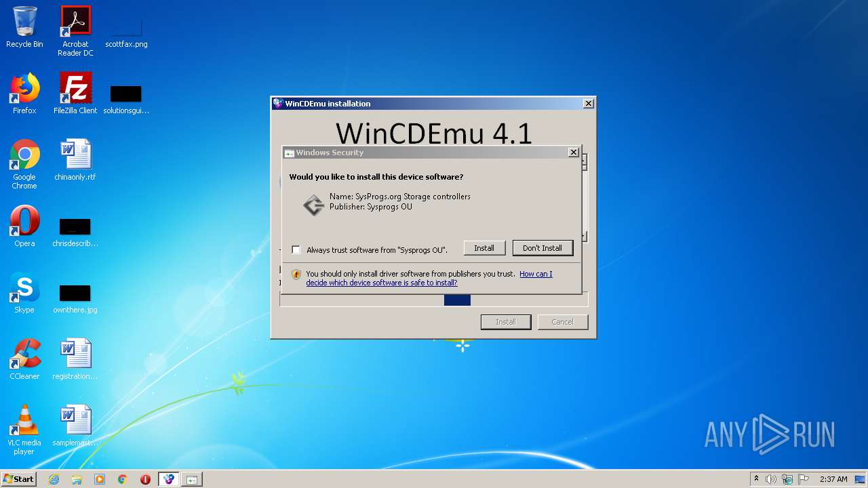Image resolution: width=868 pixels, height=488 pixels.
Task: Open Internet Explorer in taskbar
Action: pyautogui.click(x=54, y=479)
